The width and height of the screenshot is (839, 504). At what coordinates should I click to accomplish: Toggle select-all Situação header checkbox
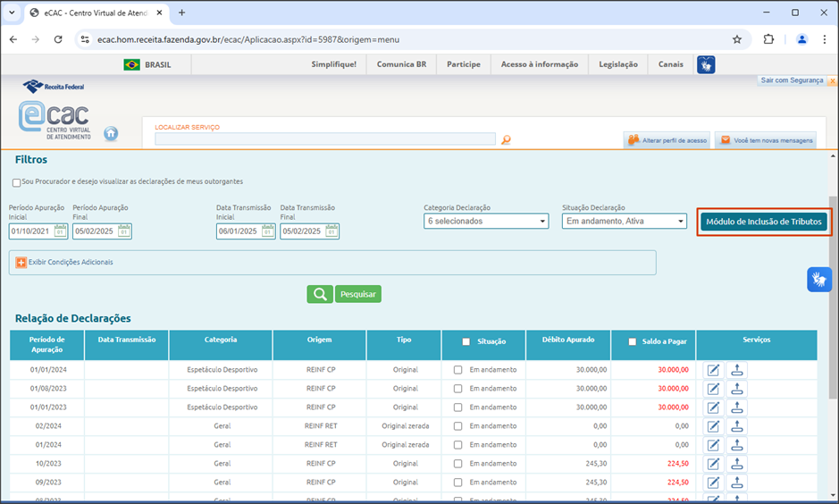point(466,341)
